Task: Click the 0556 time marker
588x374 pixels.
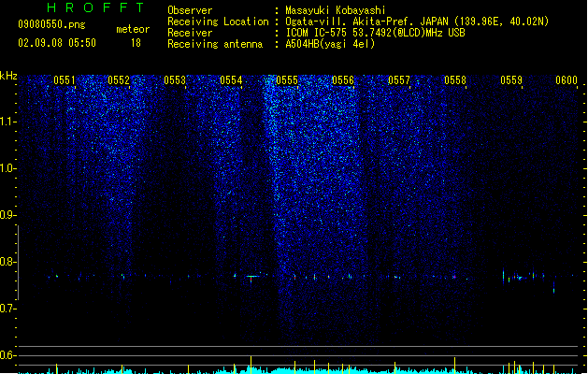Action: (x=343, y=80)
